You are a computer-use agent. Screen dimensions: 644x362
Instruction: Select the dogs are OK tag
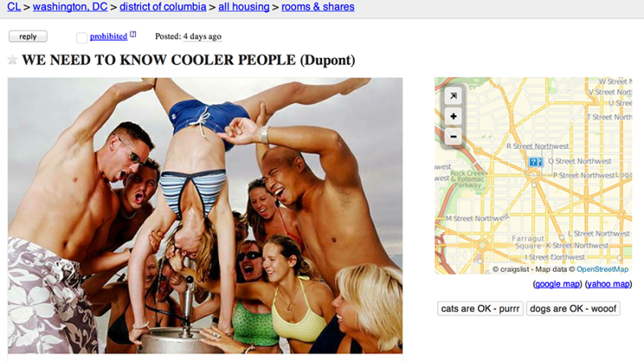573,309
